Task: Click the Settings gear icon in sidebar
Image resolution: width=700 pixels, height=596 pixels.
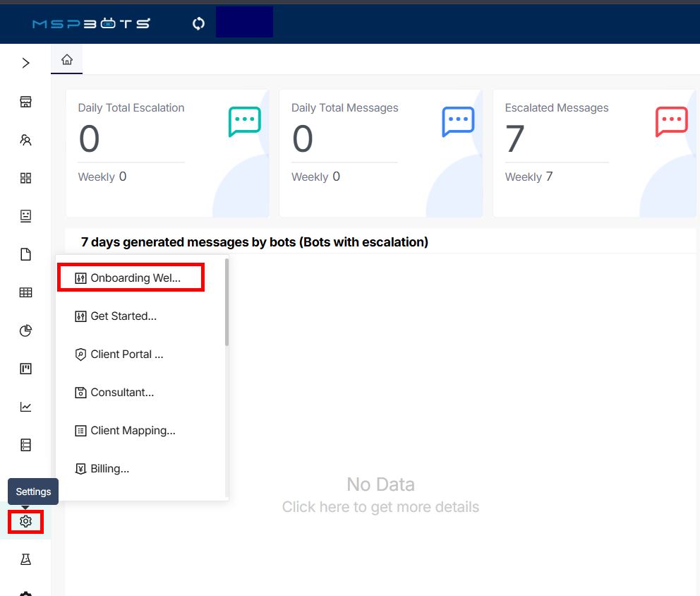Action: click(x=25, y=521)
